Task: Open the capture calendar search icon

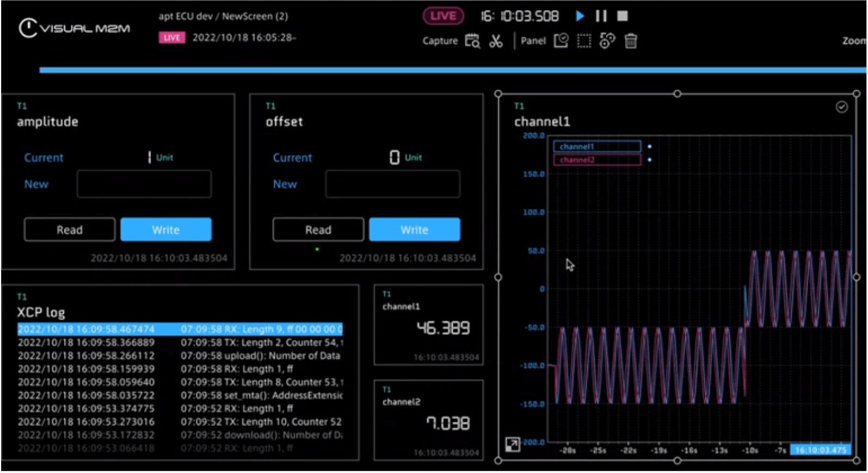Action: [472, 41]
